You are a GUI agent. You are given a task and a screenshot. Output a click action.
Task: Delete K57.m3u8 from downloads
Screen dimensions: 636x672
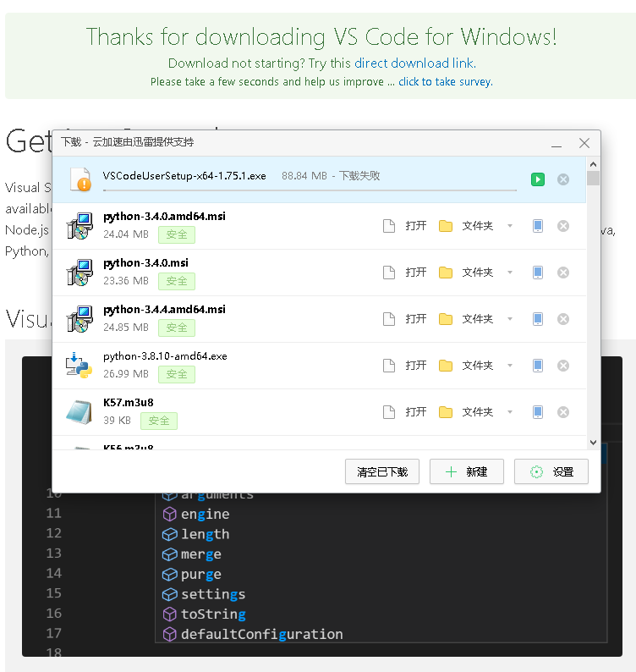(x=562, y=412)
